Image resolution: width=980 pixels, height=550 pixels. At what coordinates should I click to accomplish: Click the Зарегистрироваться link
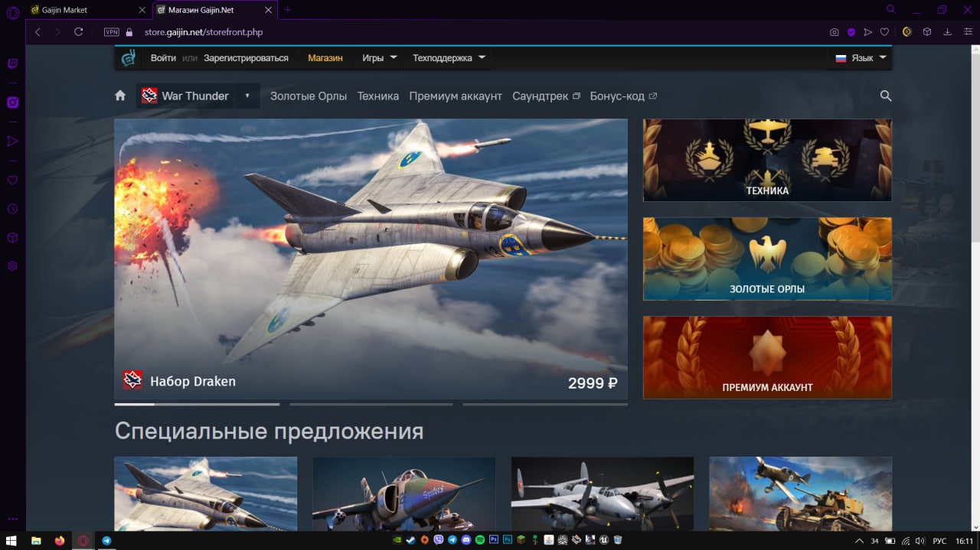(x=246, y=57)
